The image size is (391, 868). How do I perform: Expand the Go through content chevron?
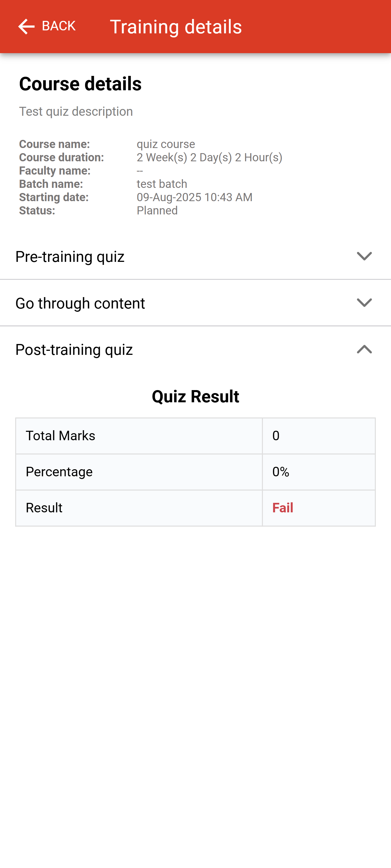pos(364,303)
